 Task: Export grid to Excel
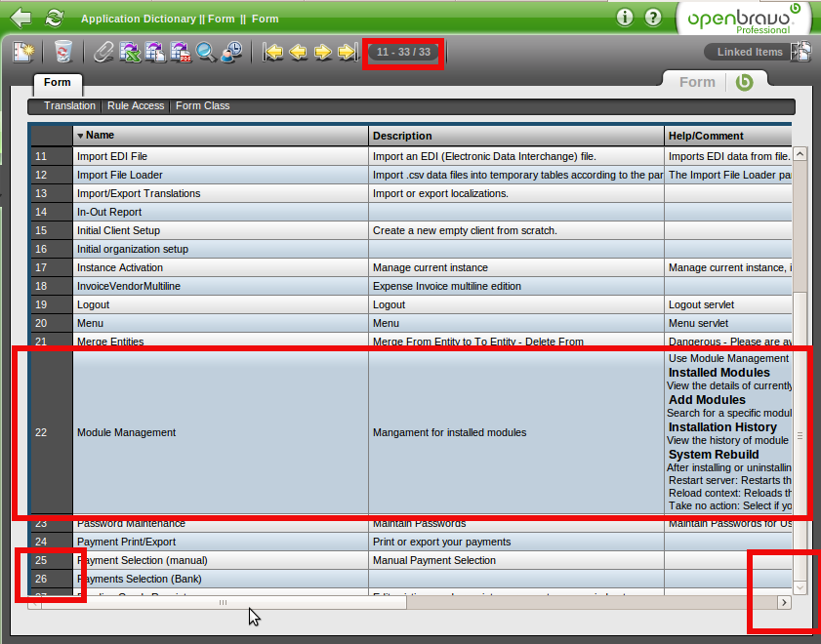[130, 52]
